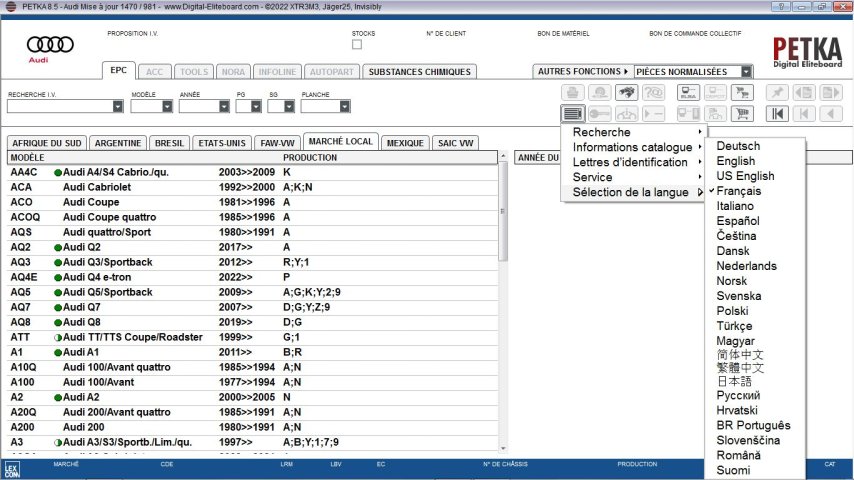Toggle the STOCKS checkbox

pos(357,45)
